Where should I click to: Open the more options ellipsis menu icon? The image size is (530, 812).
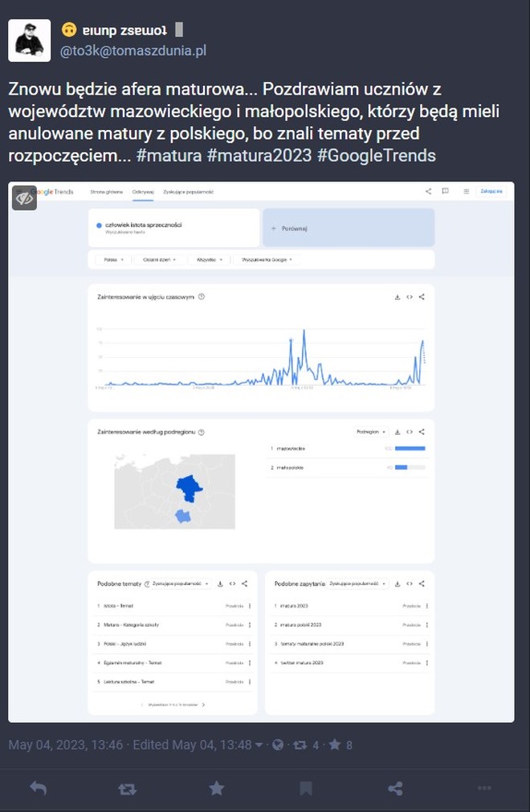484,789
